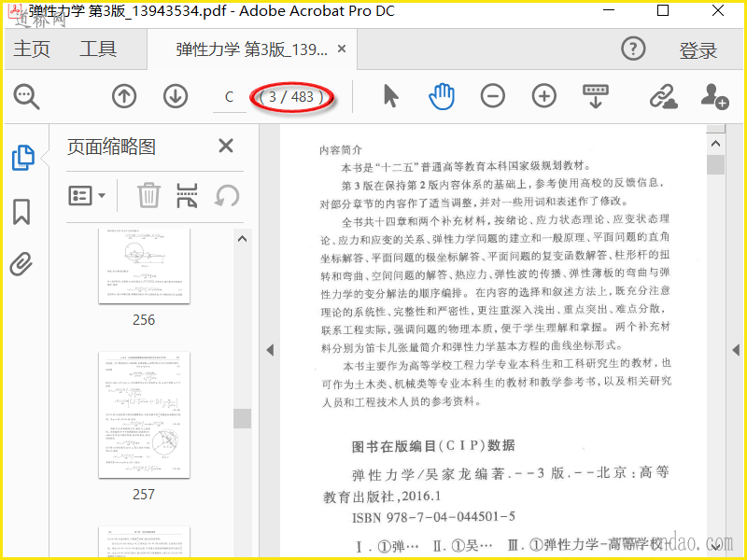Click the document scrollbar up arrow
Screen dimensions: 747x560
click(x=715, y=144)
